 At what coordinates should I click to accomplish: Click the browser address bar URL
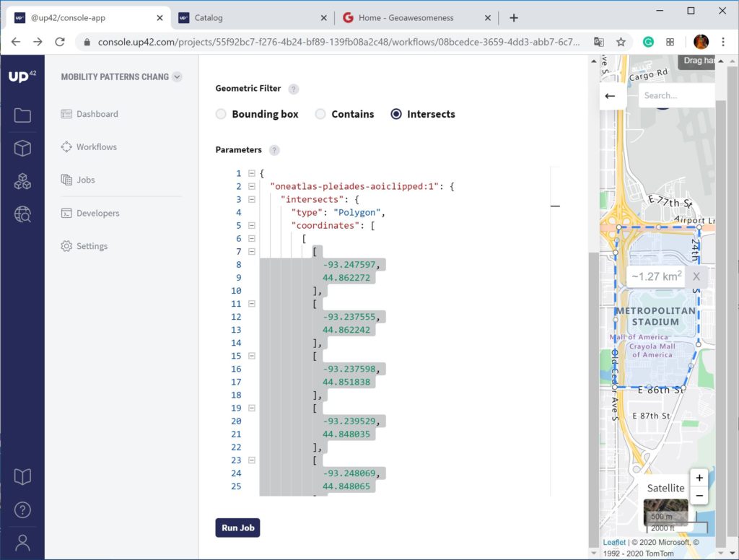[x=338, y=42]
